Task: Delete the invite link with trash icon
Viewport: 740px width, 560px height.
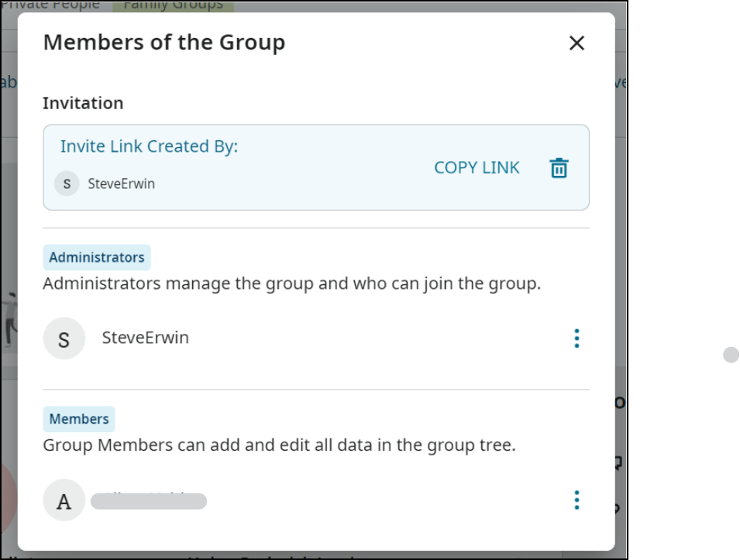Action: click(x=559, y=168)
